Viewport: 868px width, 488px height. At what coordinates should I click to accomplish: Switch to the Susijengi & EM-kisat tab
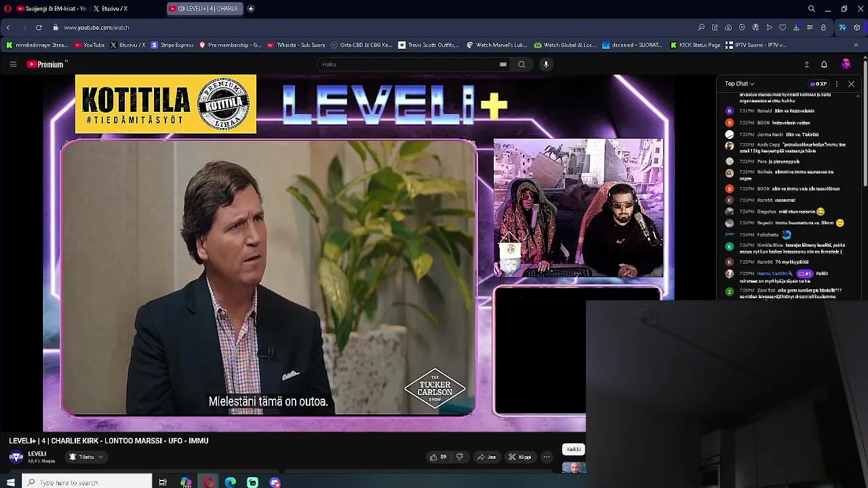51,9
